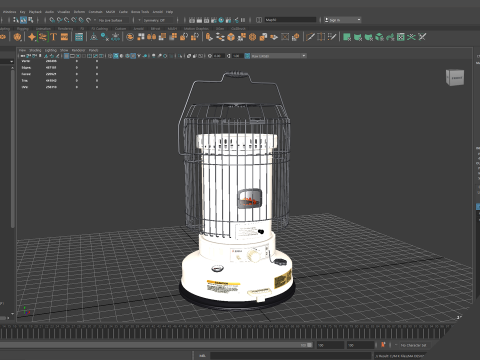This screenshot has height=360, width=480.
Task: Open the UV Editor checker icon
Action: [401, 37]
